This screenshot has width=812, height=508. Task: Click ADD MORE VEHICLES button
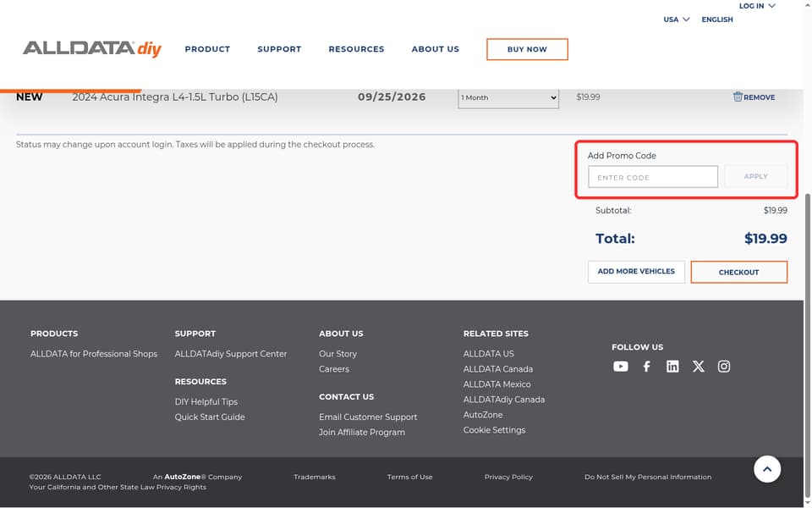636,272
